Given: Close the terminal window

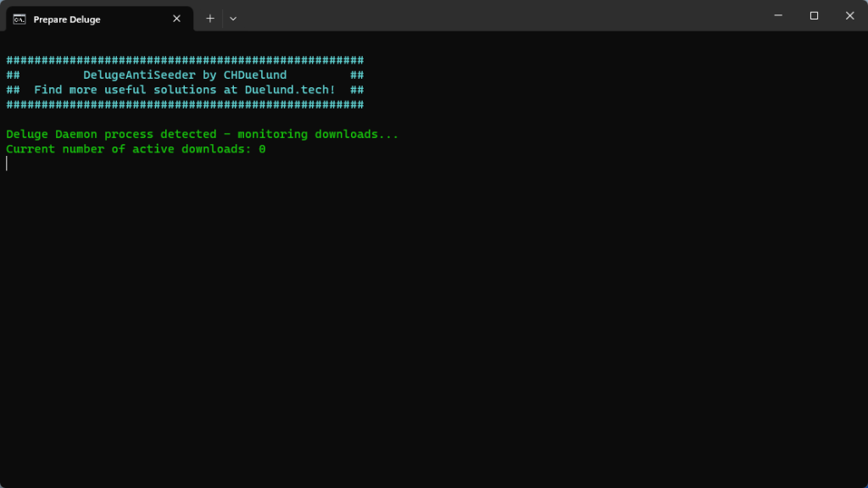Looking at the screenshot, I should pyautogui.click(x=849, y=15).
